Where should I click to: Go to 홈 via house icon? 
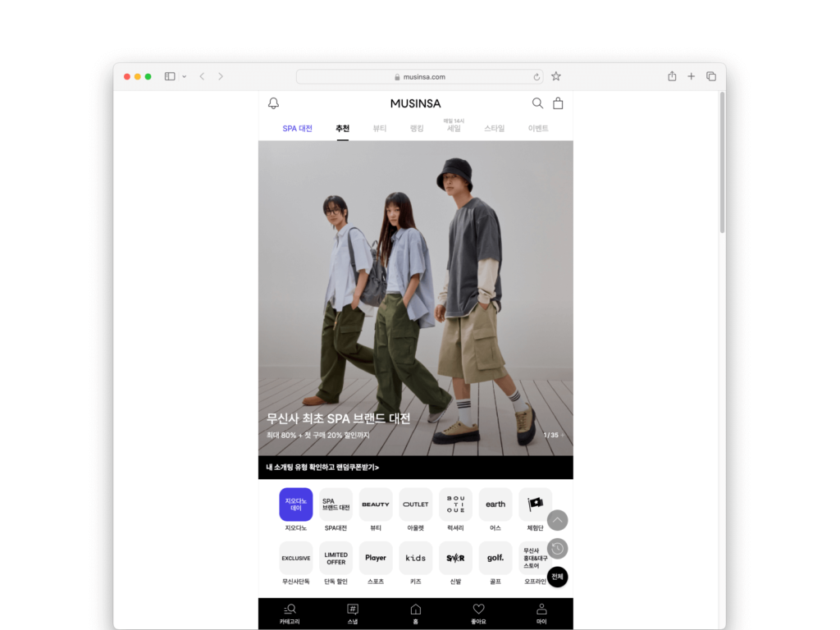(x=416, y=609)
